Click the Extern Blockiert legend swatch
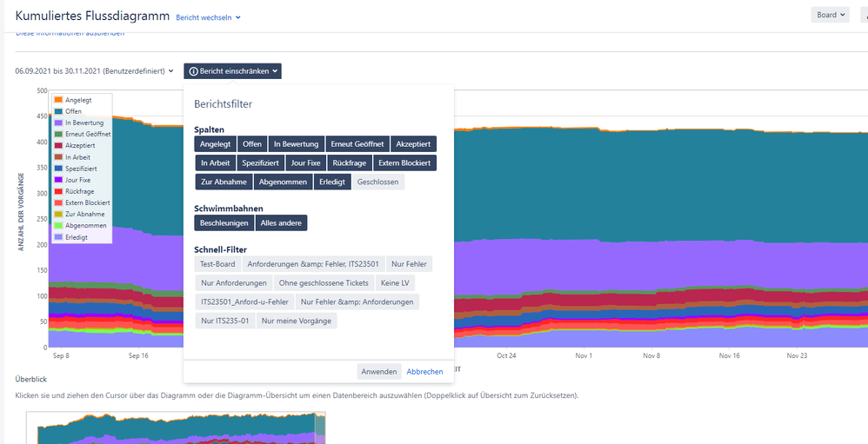This screenshot has width=868, height=444. point(58,202)
